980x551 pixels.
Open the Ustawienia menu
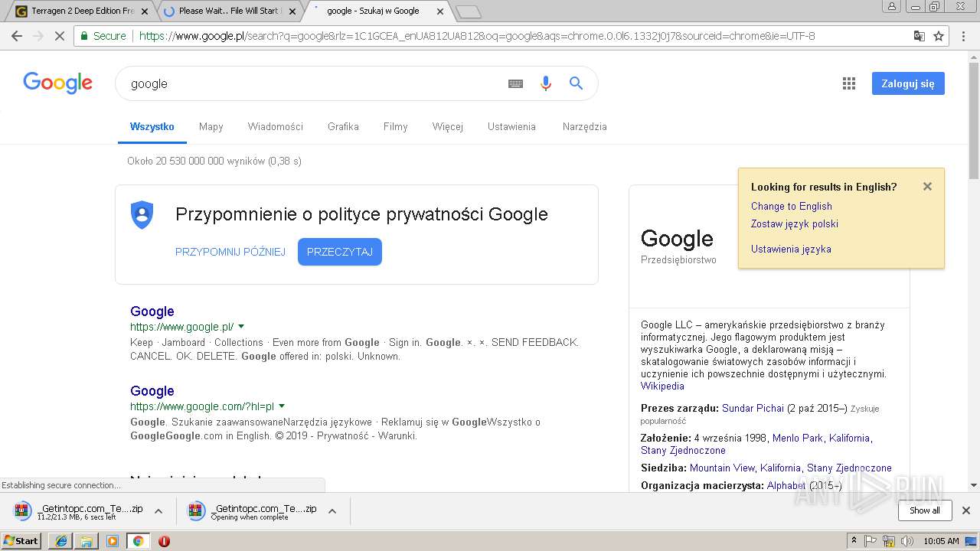tap(511, 126)
